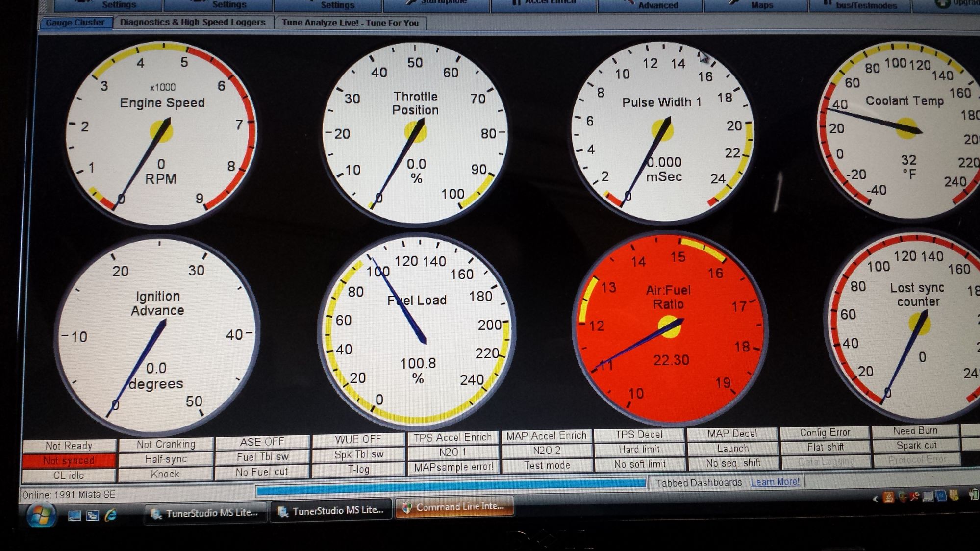Viewport: 980px width, 551px height.
Task: Click the Windows Start orb
Action: pos(41,516)
